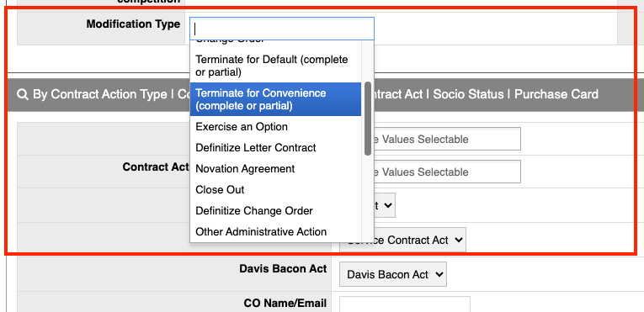Click the magnifier icon in the gray header

[22, 94]
